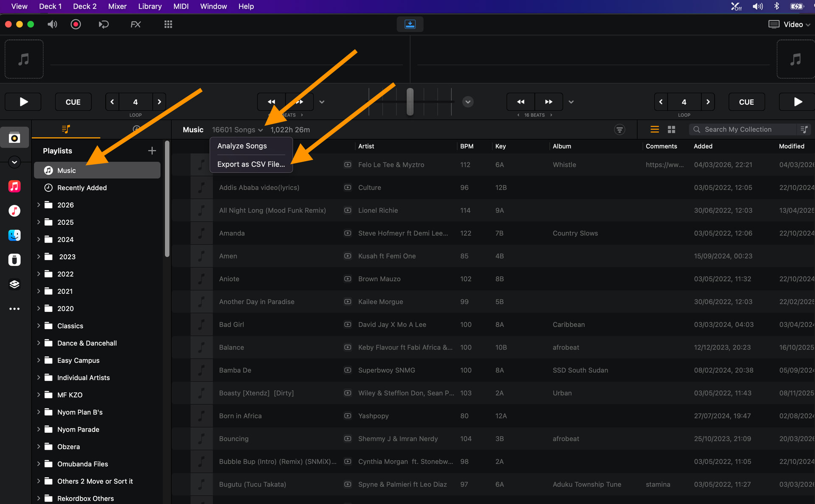
Task: Expand the Dance & Dancehall folder
Action: tap(39, 343)
